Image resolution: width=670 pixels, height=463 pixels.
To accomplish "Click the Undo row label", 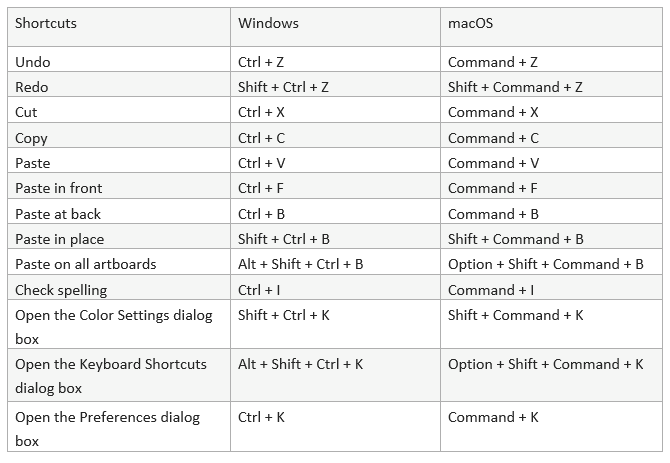I will [32, 62].
